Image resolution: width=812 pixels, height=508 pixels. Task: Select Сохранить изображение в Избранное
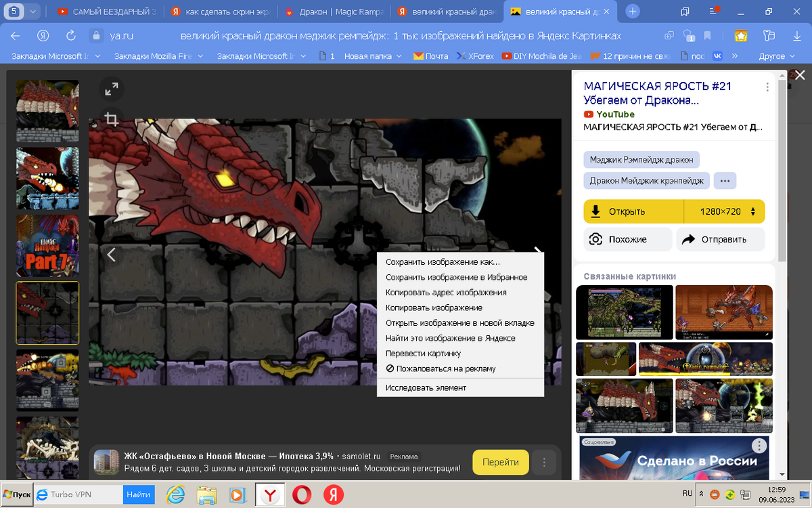tap(460, 277)
